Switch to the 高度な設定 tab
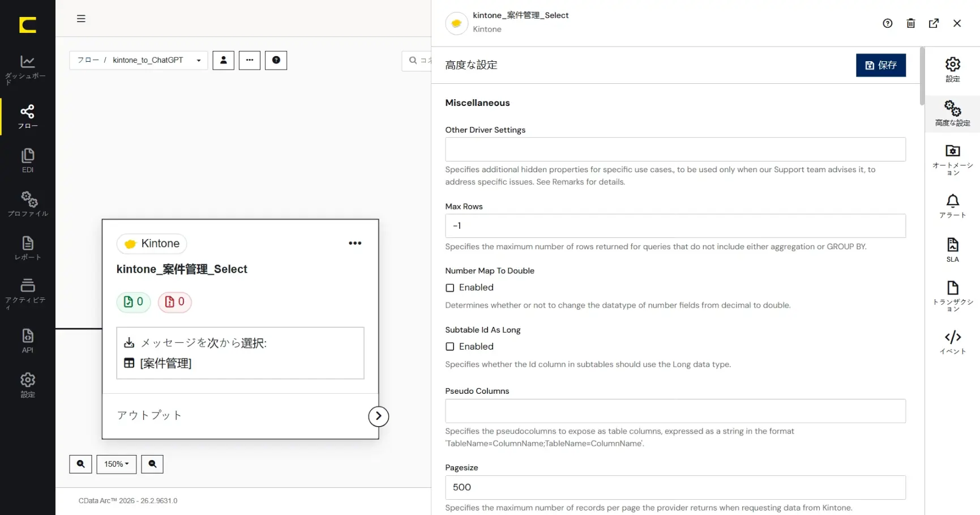Viewport: 980px width, 515px height. click(x=953, y=113)
